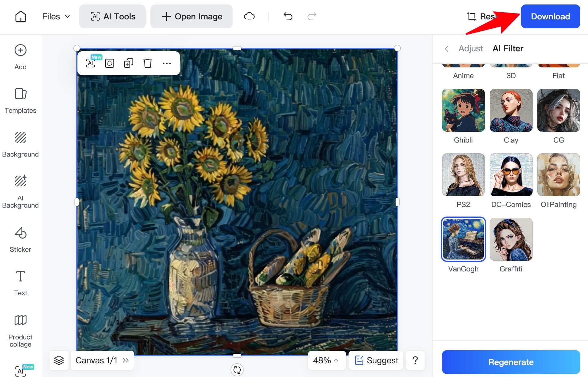Open the Product collage panel

pyautogui.click(x=21, y=331)
